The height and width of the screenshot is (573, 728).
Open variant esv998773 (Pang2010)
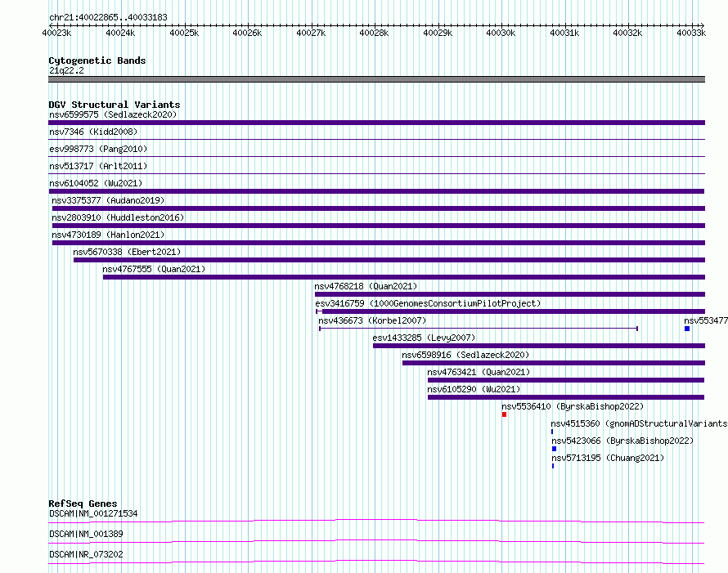(x=98, y=149)
